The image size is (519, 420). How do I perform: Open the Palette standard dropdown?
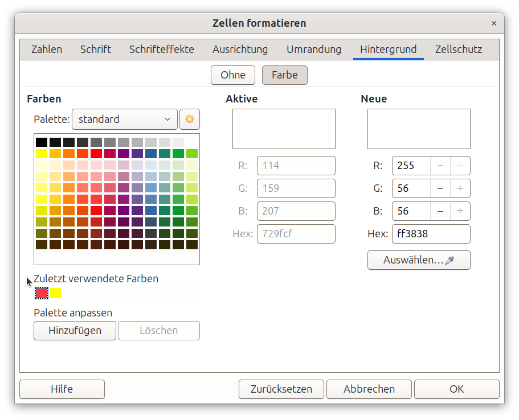pos(125,120)
